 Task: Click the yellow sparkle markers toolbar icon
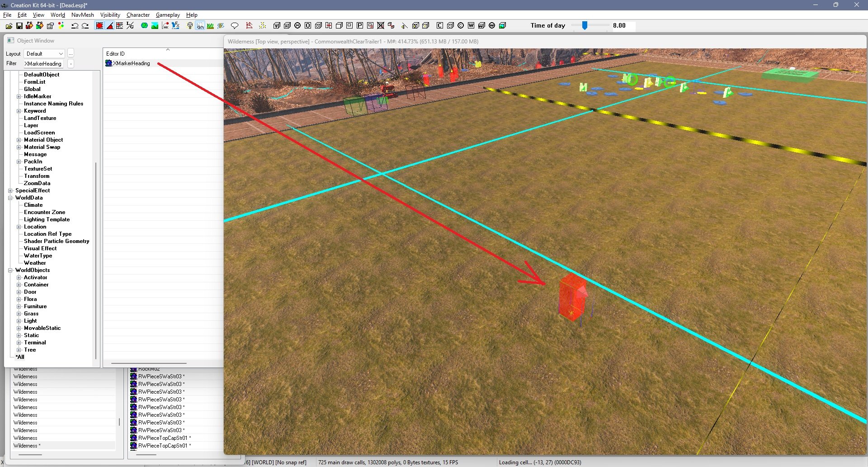click(262, 26)
